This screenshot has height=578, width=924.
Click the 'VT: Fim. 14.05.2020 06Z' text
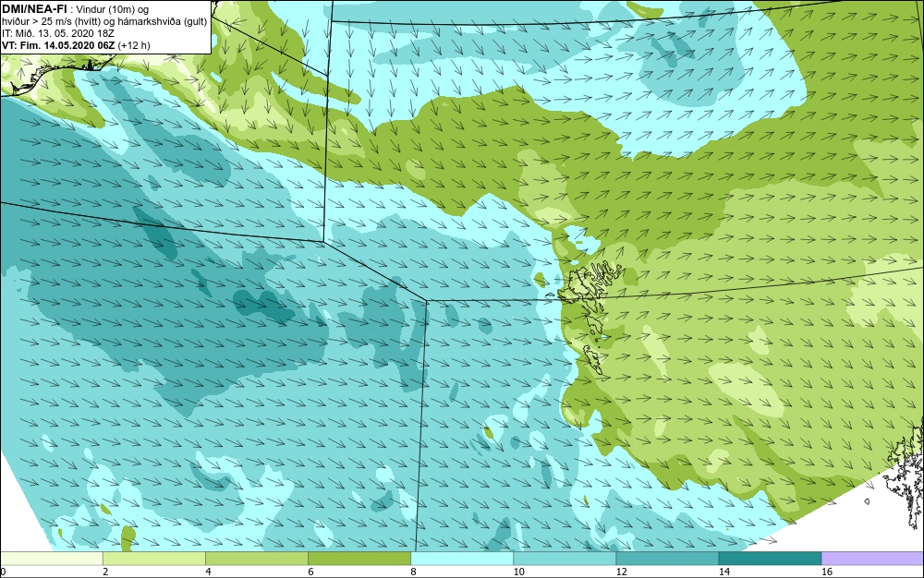tap(59, 45)
